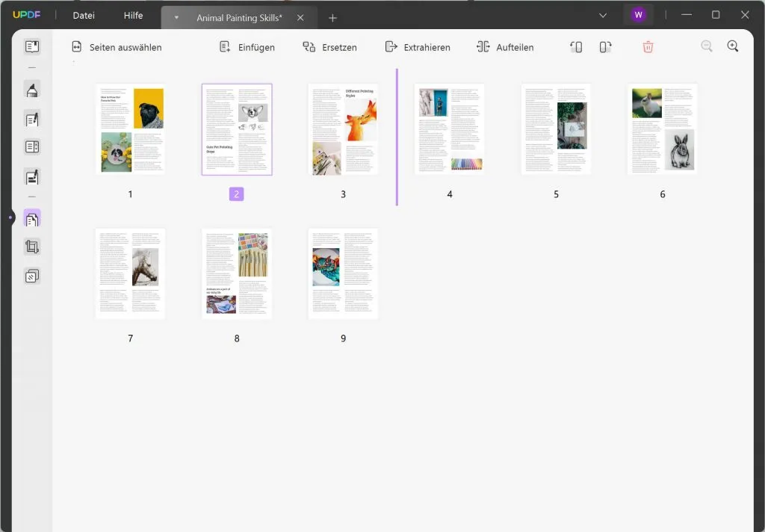The width and height of the screenshot is (765, 532).
Task: Select the thumbnail of page 5
Action: click(556, 129)
